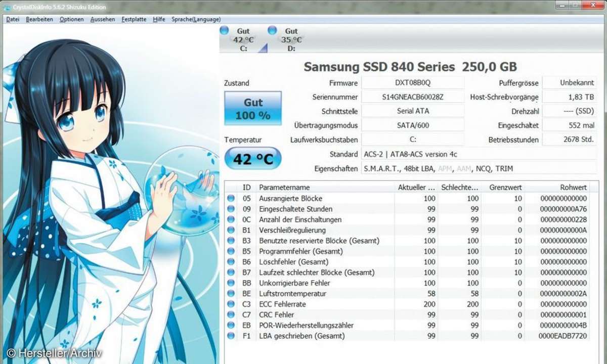This screenshot has height=364, width=607.
Task: Click the Drehzahl value ---- (SSD)
Action: click(x=570, y=111)
